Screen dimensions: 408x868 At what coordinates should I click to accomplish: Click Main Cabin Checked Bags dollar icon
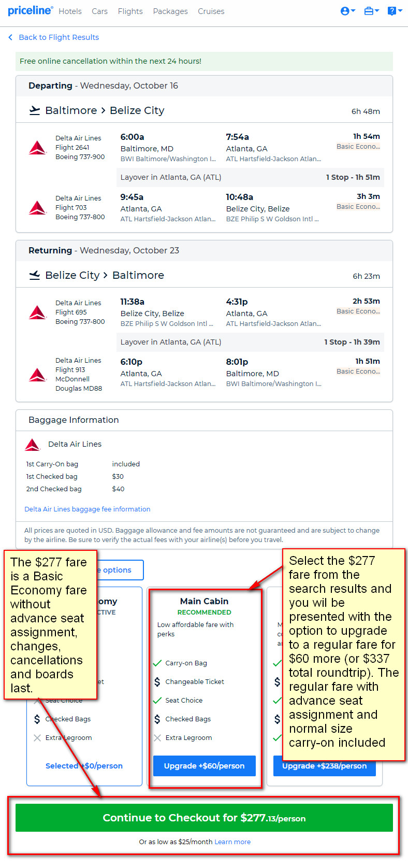click(x=157, y=719)
